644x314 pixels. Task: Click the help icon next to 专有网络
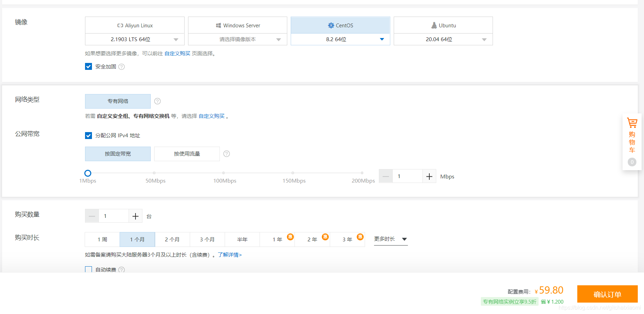(x=157, y=101)
